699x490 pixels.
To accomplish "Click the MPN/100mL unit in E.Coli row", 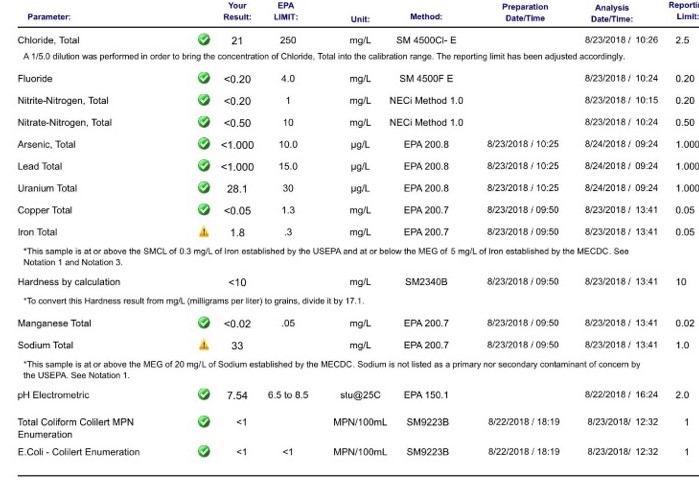I will [360, 452].
